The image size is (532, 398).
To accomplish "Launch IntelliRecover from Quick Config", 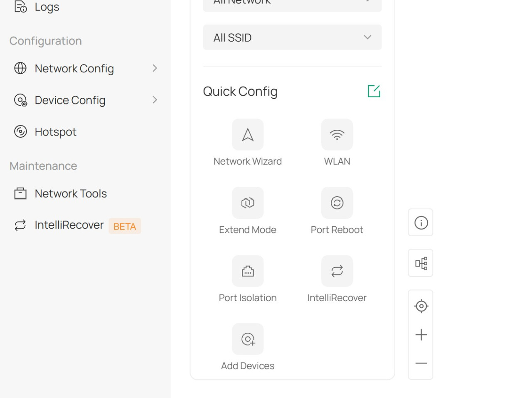I will pos(337,271).
